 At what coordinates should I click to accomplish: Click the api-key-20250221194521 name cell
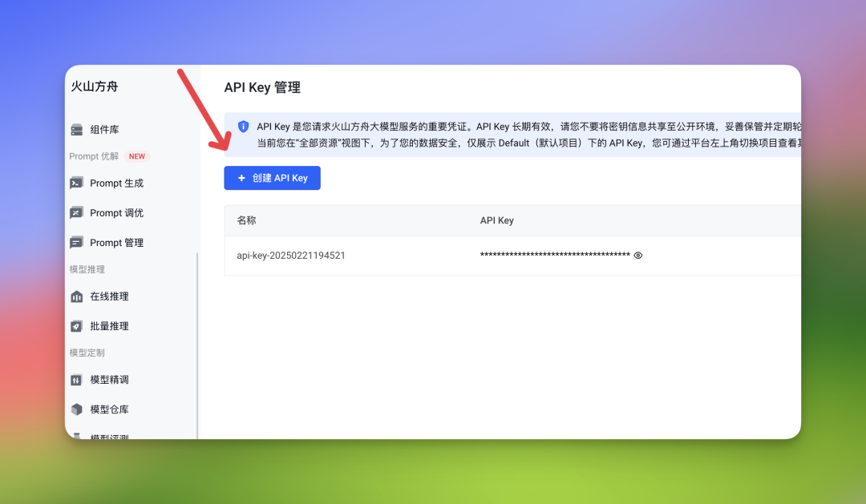click(291, 256)
